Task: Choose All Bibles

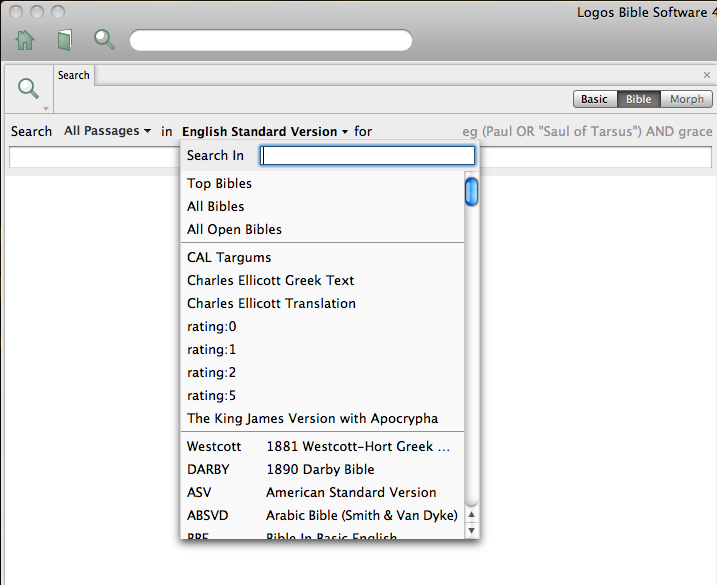Action: pyautogui.click(x=322, y=206)
